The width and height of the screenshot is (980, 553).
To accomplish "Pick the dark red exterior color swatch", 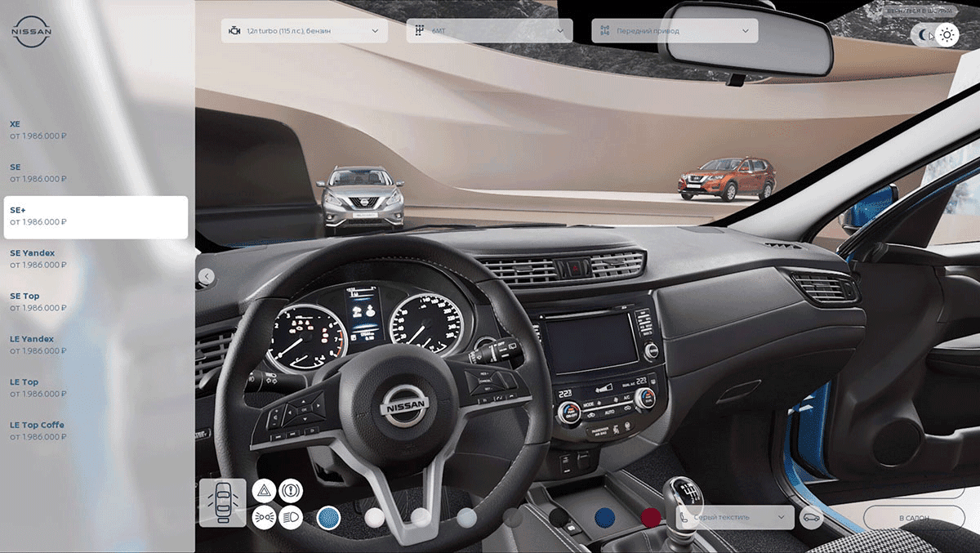I will [649, 515].
